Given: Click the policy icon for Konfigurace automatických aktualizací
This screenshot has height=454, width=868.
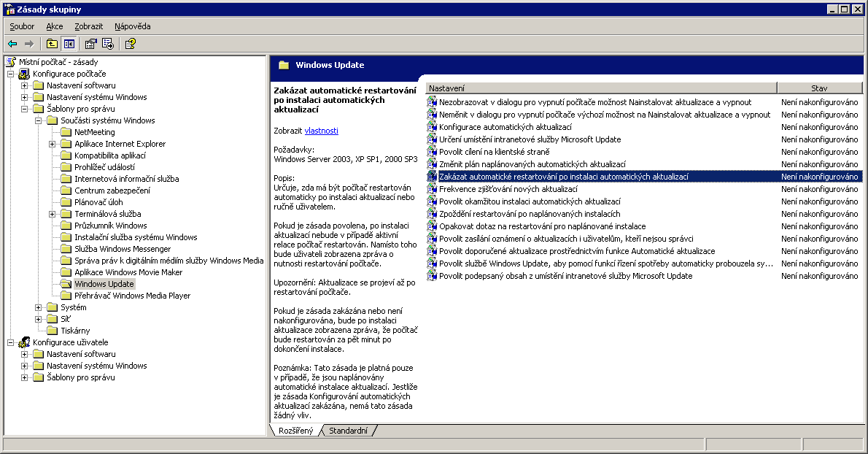Looking at the screenshot, I should click(432, 127).
